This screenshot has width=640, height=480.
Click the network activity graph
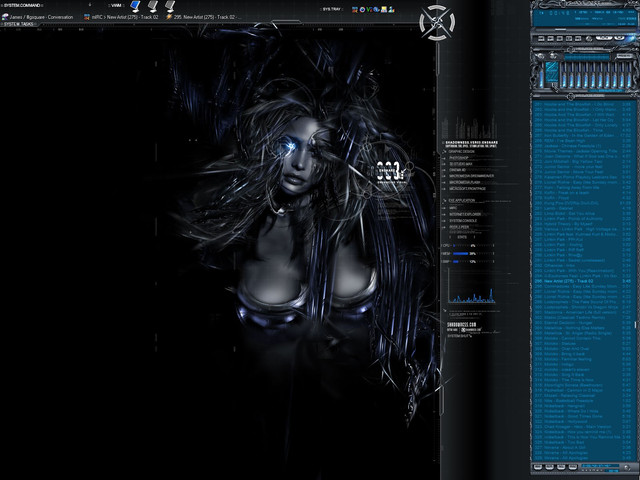click(472, 287)
